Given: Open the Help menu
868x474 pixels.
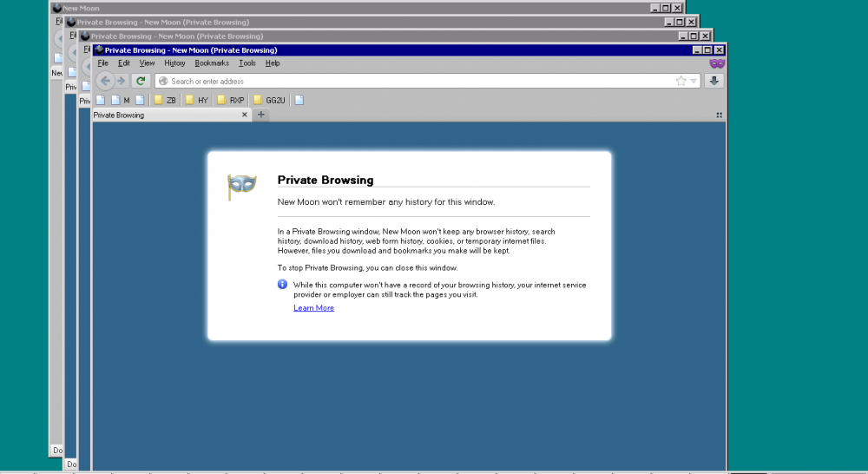Looking at the screenshot, I should coord(273,63).
